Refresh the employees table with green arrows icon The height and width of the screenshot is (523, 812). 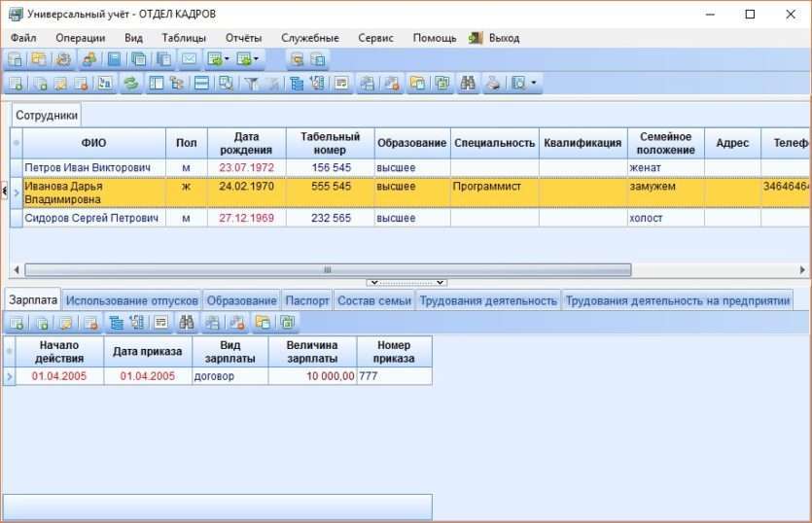click(x=131, y=84)
